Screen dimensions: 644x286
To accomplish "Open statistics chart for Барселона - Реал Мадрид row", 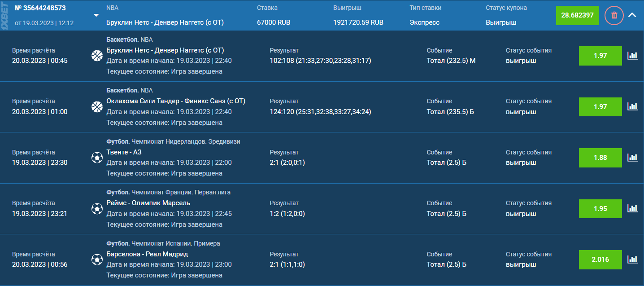I will [x=632, y=260].
